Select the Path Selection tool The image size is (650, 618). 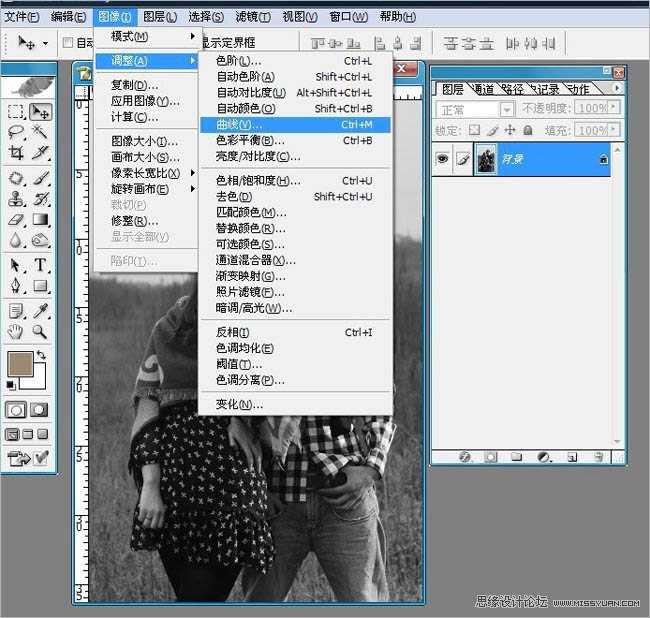click(x=16, y=265)
